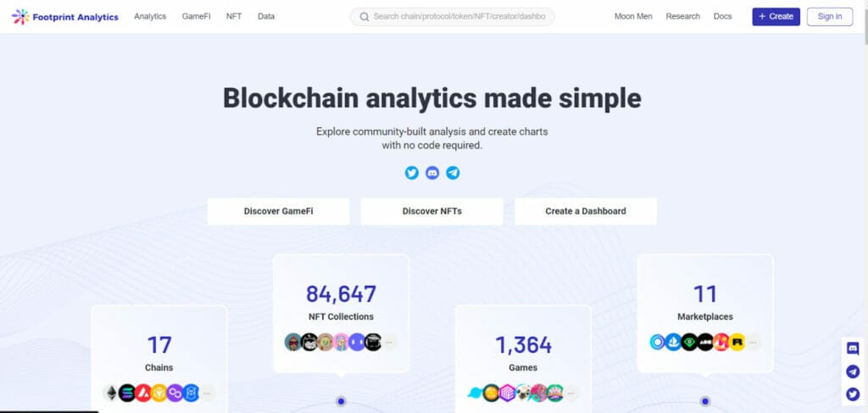Click the floating Discord icon on the right edge
Screen dimensions: 868x413
pyautogui.click(x=853, y=349)
